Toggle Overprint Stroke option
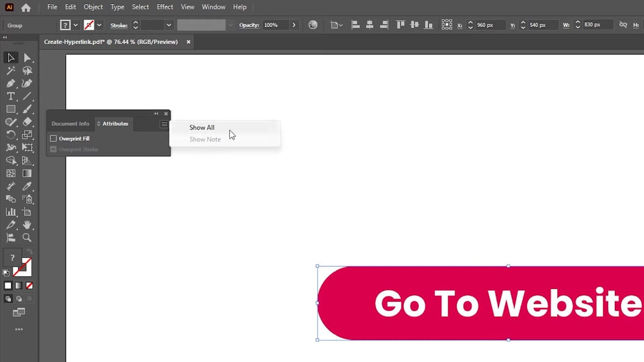Image resolution: width=644 pixels, height=362 pixels. (x=53, y=149)
